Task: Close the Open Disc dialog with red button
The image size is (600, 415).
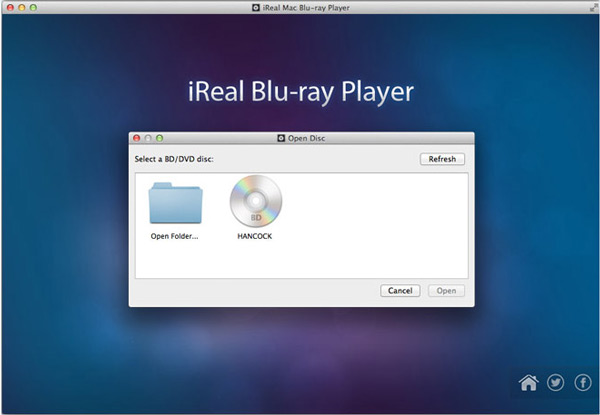Action: [x=137, y=138]
